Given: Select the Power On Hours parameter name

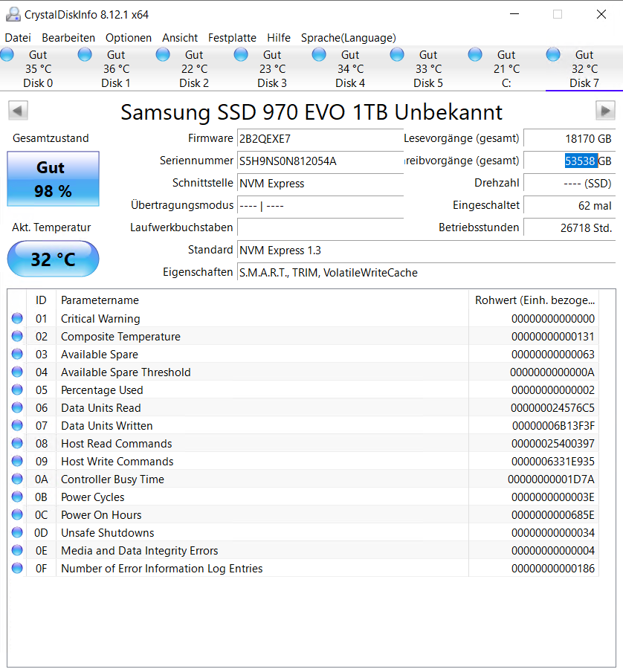Looking at the screenshot, I should click(x=101, y=514).
